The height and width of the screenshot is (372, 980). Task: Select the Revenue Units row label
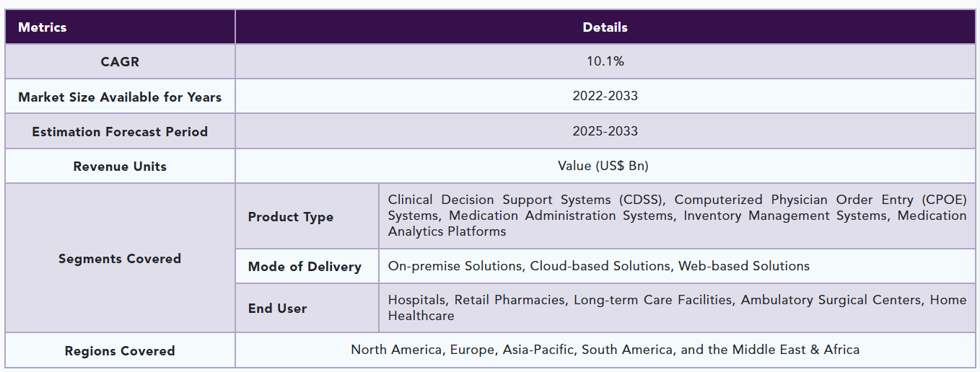click(120, 167)
